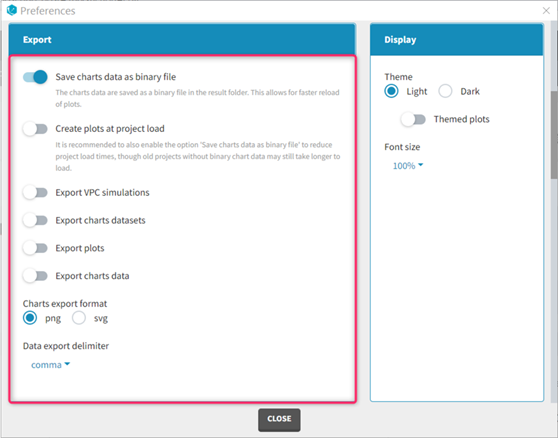Click the comma delimiter dropdown arrow icon
The height and width of the screenshot is (438, 558).
click(x=67, y=364)
